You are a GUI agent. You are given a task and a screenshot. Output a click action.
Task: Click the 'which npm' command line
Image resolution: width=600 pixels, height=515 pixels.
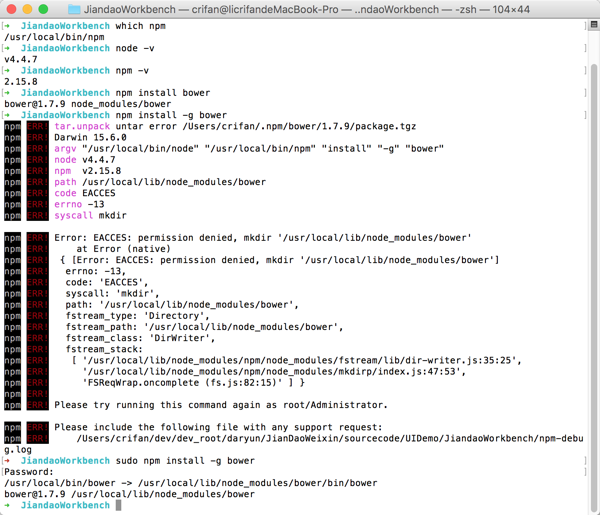[x=140, y=26]
